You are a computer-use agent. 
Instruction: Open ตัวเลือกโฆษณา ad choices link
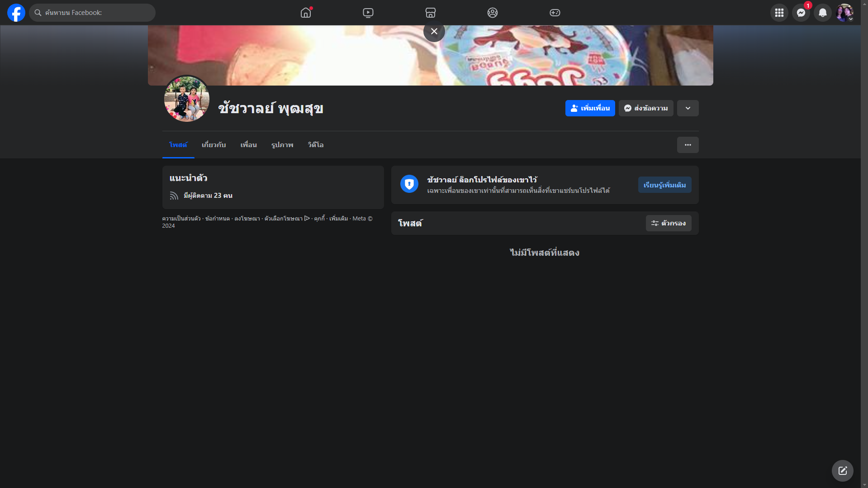(284, 219)
